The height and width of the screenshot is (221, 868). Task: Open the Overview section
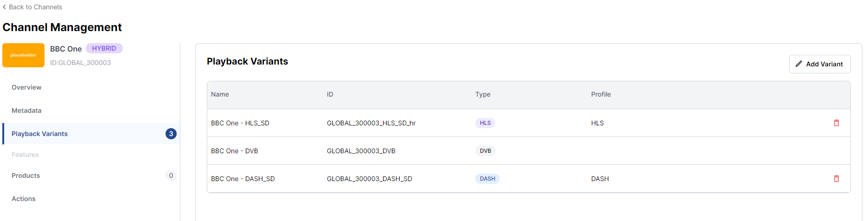[26, 87]
